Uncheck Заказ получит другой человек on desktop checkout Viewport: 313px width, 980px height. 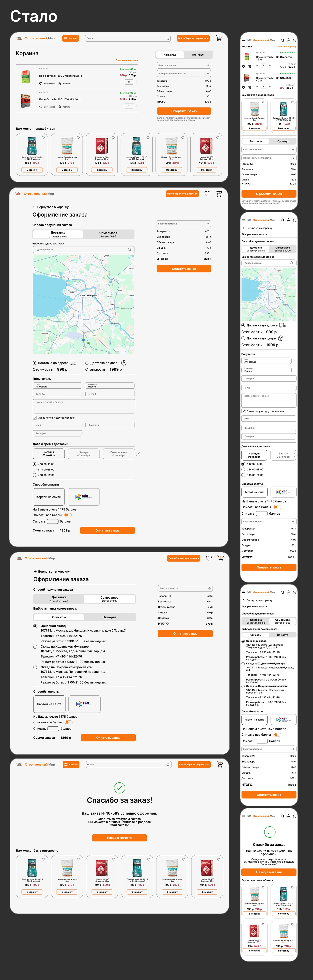[x=35, y=418]
